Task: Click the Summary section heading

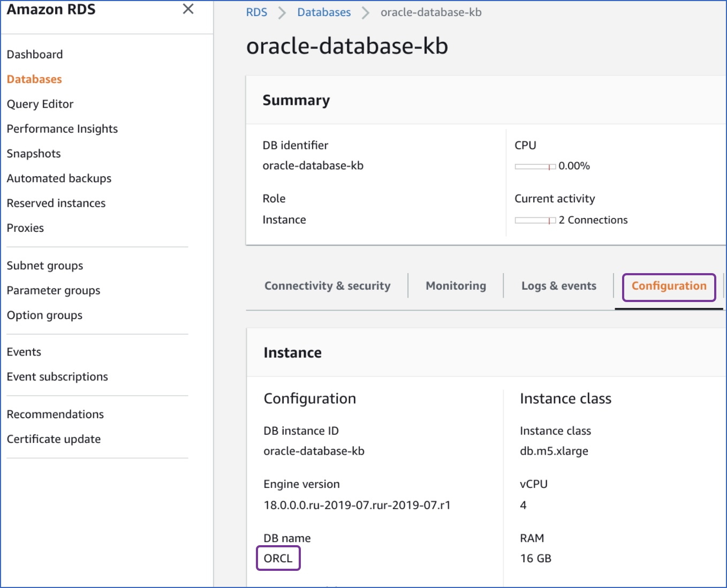Action: click(296, 100)
